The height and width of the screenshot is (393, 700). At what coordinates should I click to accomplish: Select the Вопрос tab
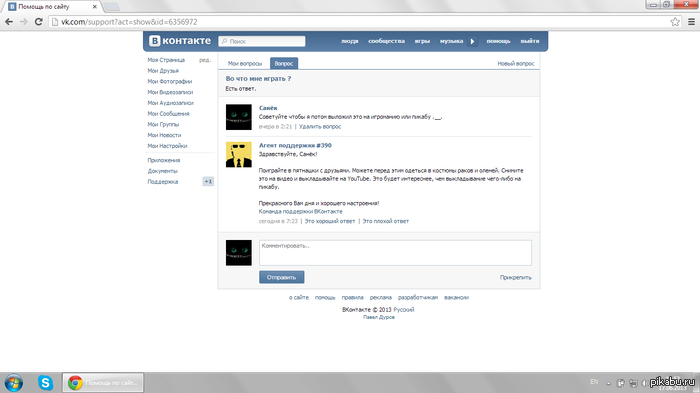(284, 63)
